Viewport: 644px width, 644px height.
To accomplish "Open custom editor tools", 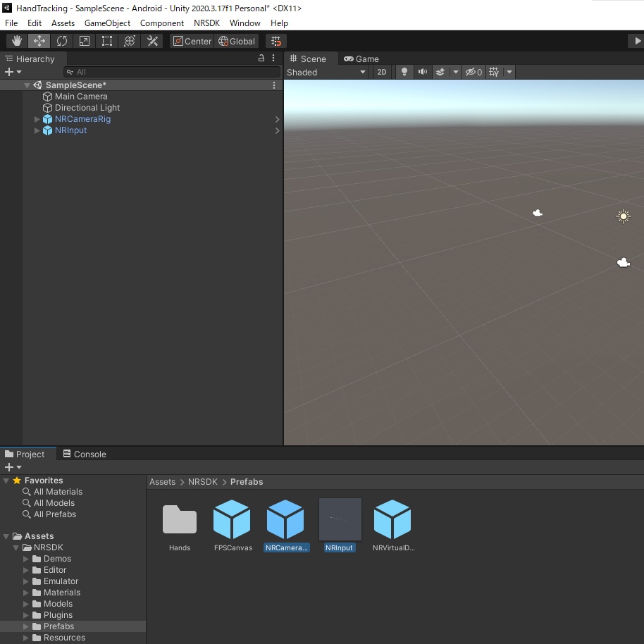I will tap(152, 41).
